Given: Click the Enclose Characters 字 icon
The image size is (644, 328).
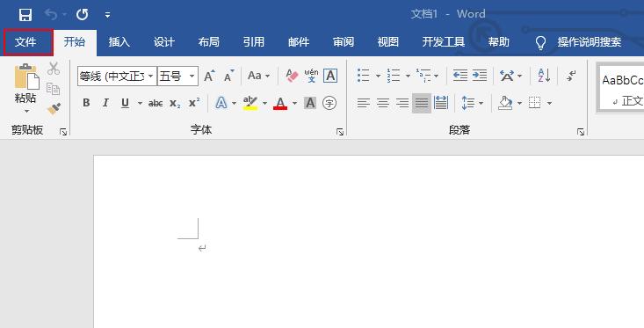Looking at the screenshot, I should [x=329, y=103].
